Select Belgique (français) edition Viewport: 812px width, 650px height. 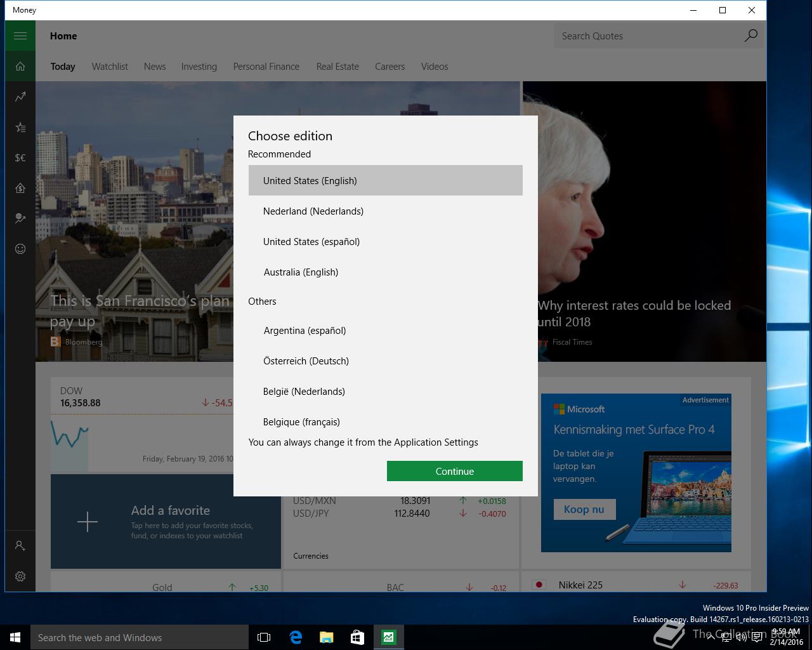pyautogui.click(x=386, y=420)
